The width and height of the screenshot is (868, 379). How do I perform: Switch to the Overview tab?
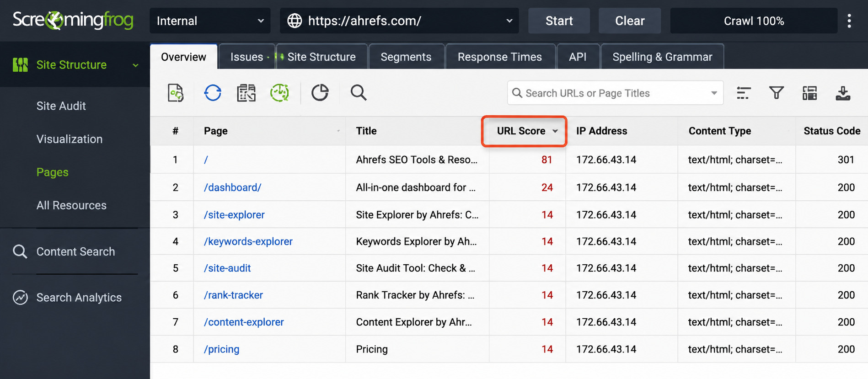click(x=183, y=57)
